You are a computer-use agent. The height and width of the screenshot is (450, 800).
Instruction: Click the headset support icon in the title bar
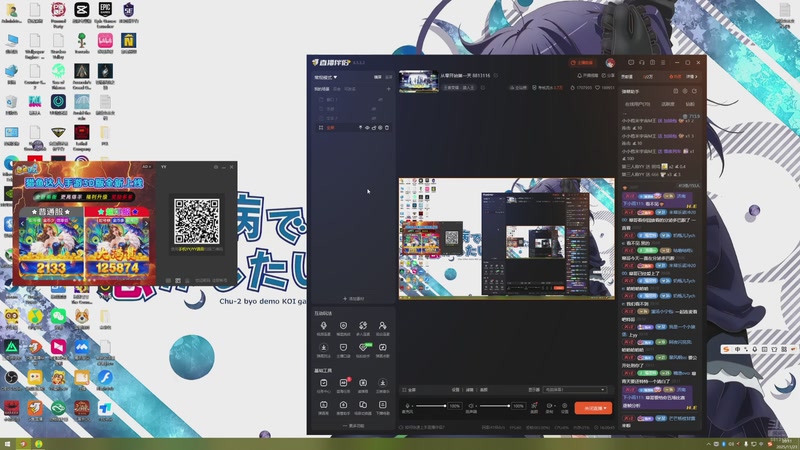click(x=642, y=63)
